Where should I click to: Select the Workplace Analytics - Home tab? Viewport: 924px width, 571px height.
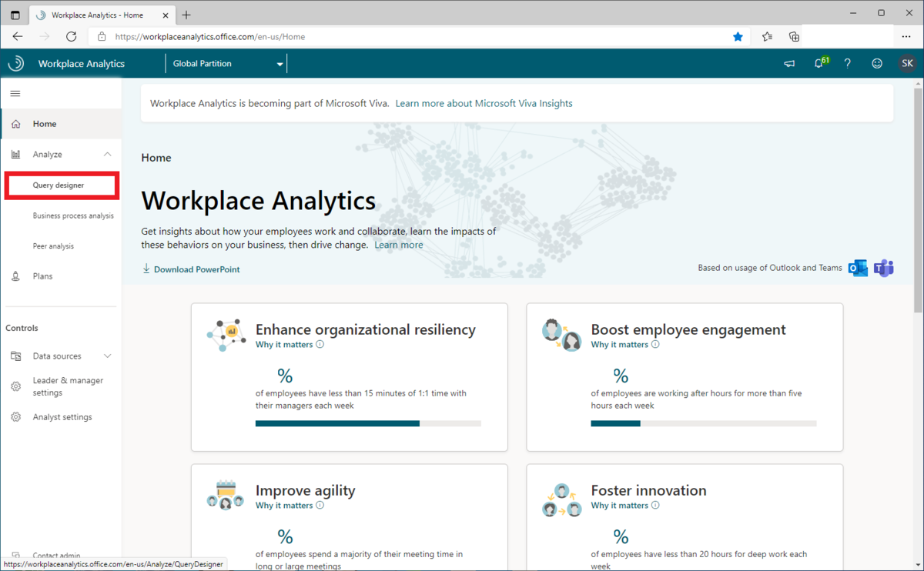click(x=103, y=15)
